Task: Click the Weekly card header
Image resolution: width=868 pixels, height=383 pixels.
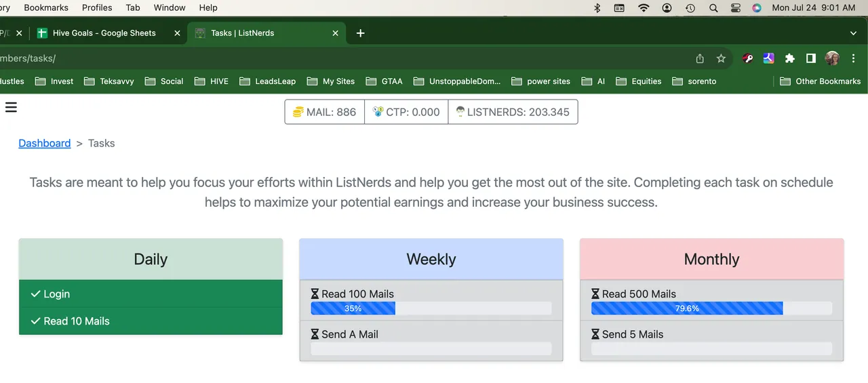Action: click(x=431, y=259)
